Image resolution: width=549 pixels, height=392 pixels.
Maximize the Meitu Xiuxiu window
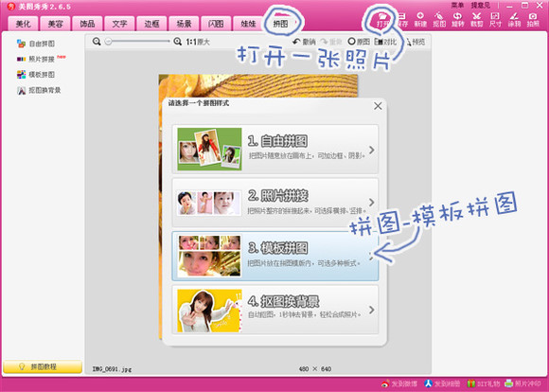(x=524, y=6)
